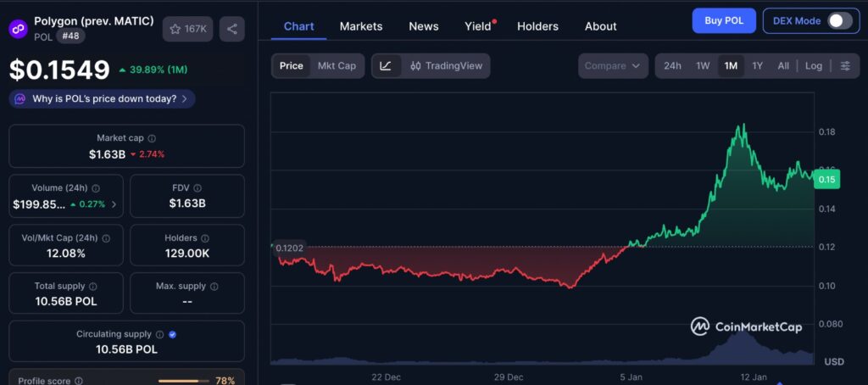The image size is (868, 385).
Task: Click the AI icon beside price question
Action: pos(20,99)
